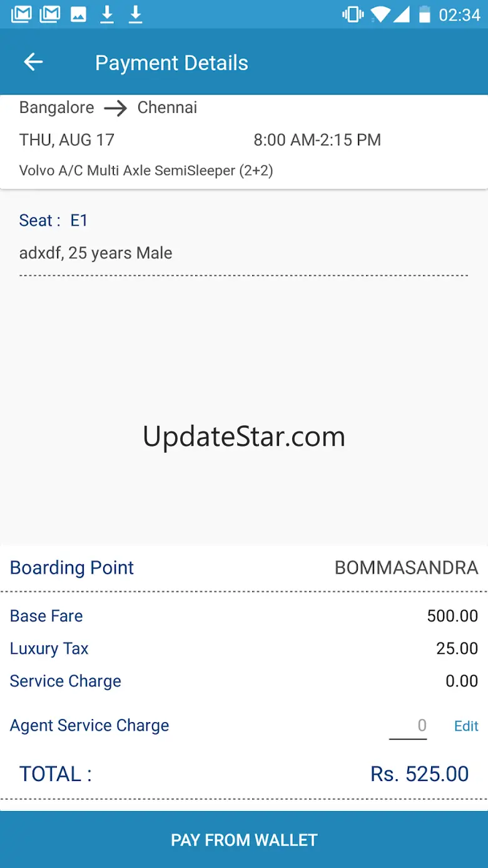
Task: Tap the Seat E1 label
Action: click(x=54, y=220)
